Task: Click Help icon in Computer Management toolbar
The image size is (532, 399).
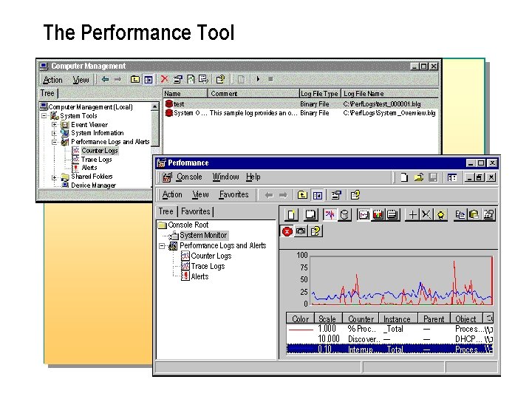Action: (x=220, y=79)
